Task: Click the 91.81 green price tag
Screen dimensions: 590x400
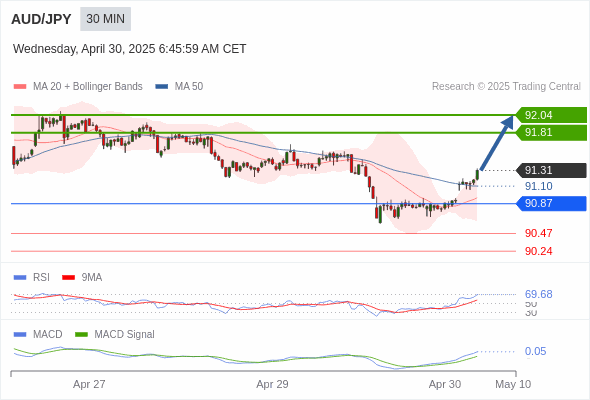Action: [x=551, y=132]
